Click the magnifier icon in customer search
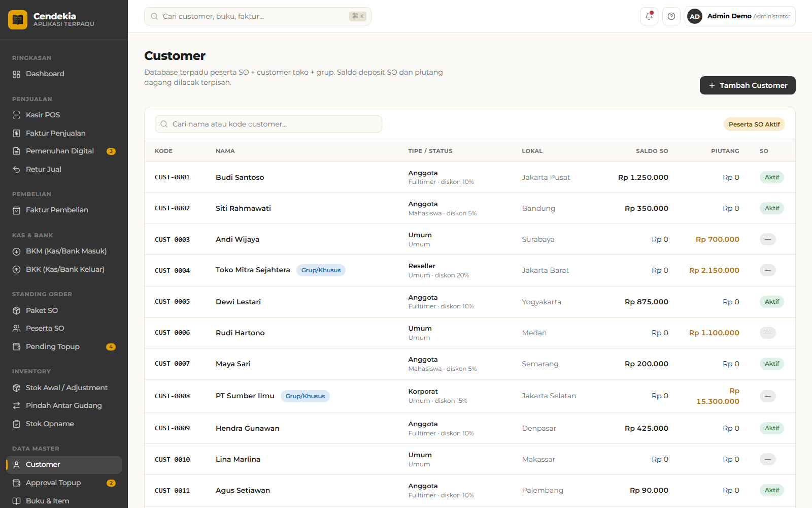The height and width of the screenshot is (508, 812). point(164,124)
